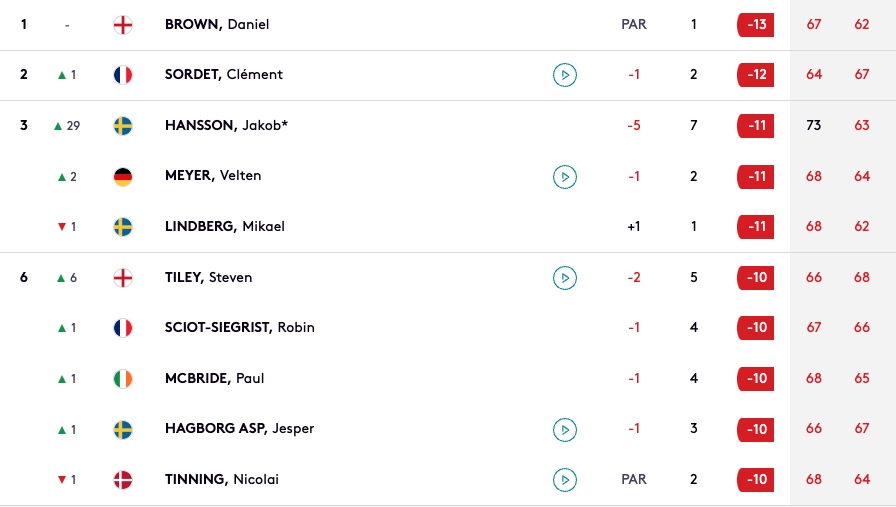Screen dimensions: 896x507
Task: Play video highlights for Sordet, Clément
Action: point(565,75)
